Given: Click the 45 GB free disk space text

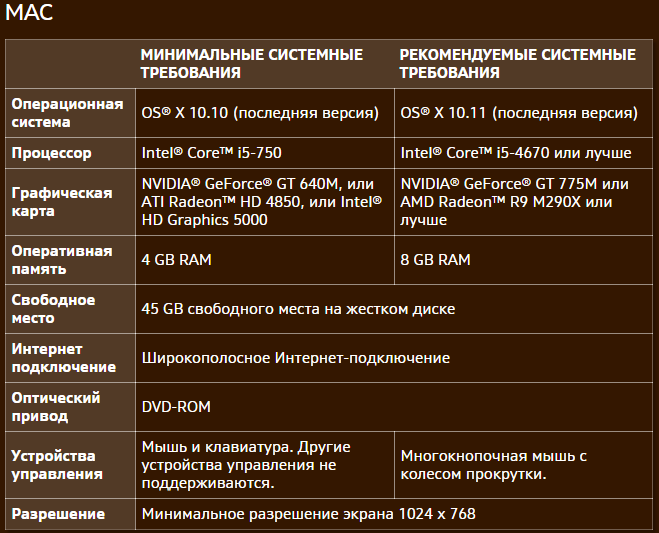Looking at the screenshot, I should coord(298,309).
